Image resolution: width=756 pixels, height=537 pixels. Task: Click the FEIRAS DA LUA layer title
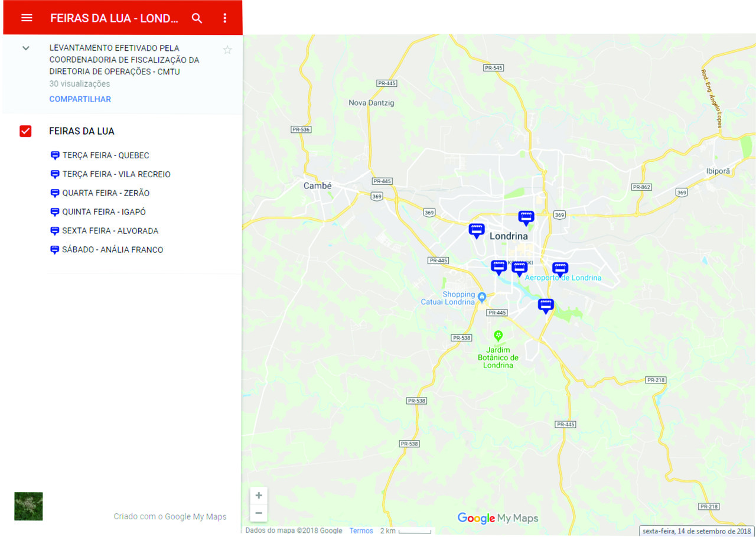tap(82, 131)
